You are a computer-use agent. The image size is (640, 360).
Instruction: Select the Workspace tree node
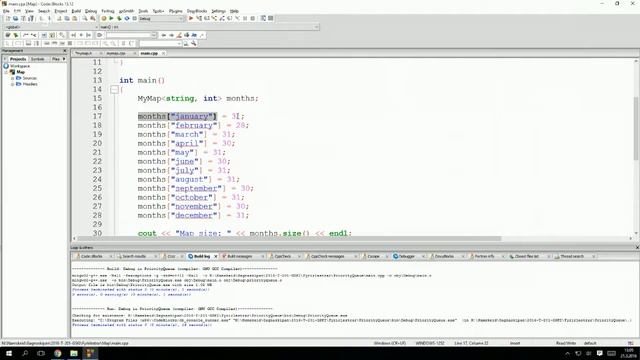20,66
